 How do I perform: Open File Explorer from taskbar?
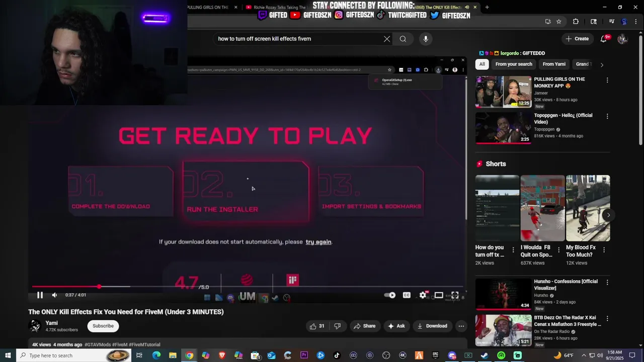coord(173,355)
